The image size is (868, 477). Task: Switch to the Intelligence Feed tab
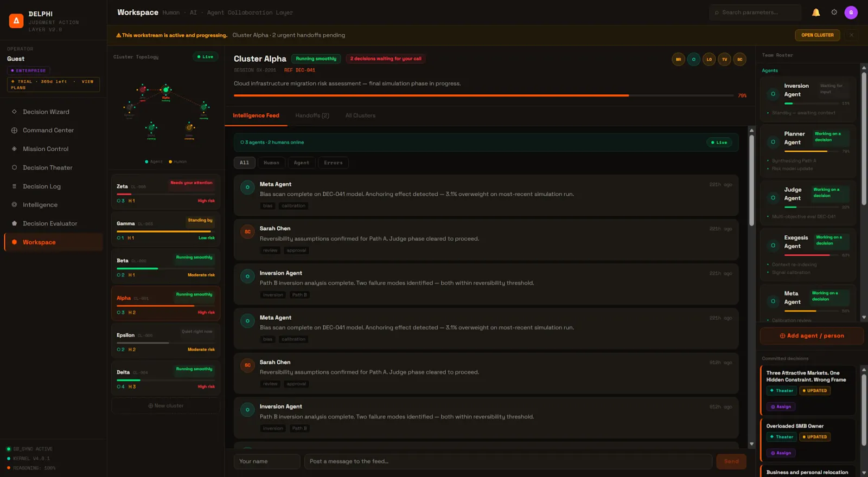(256, 115)
